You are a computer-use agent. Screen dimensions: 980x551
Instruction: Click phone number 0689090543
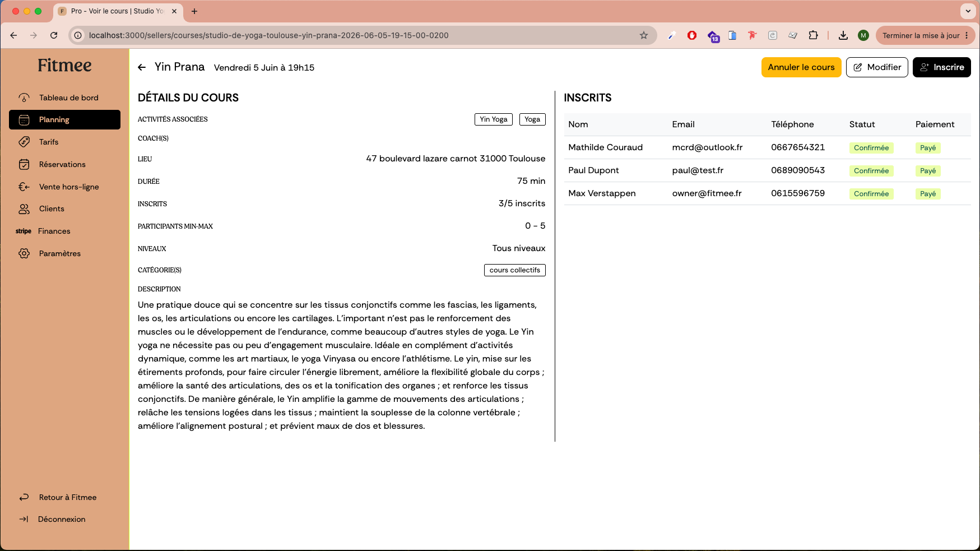(798, 170)
